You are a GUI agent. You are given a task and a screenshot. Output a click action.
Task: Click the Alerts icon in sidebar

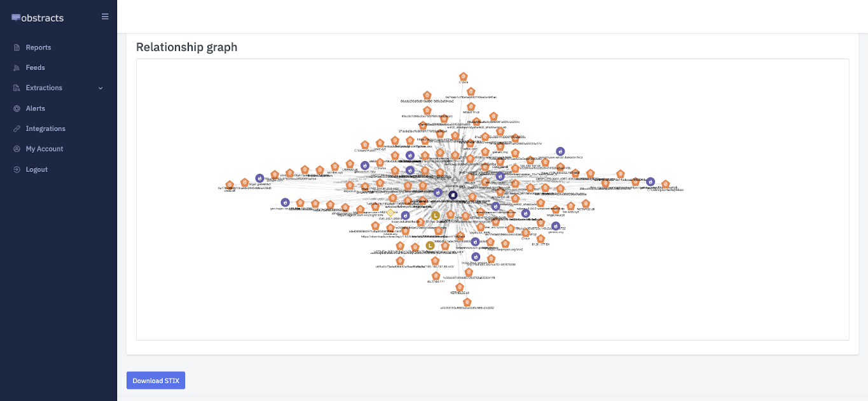(17, 109)
